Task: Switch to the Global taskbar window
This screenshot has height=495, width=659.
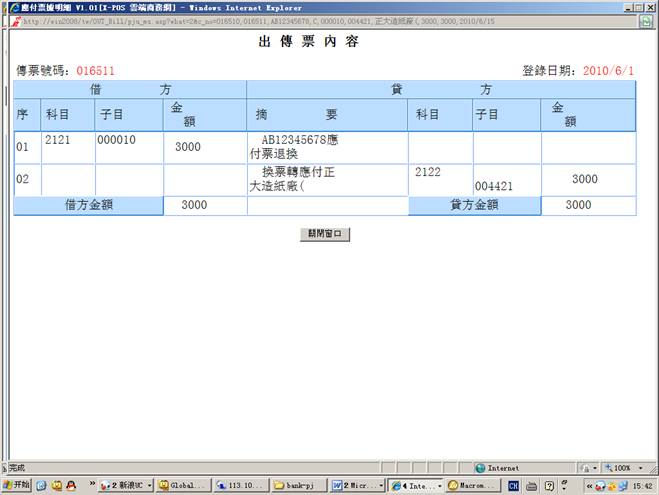Action: 183,485
